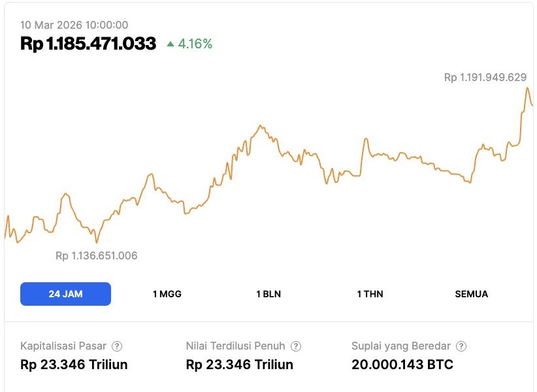Click the green upward triangle indicator
This screenshot has width=537, height=392.
tap(171, 44)
